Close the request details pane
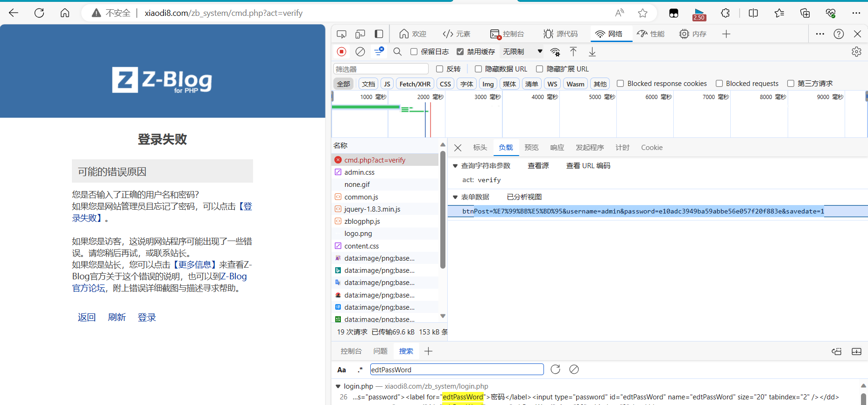The height and width of the screenshot is (405, 868). pyautogui.click(x=458, y=148)
